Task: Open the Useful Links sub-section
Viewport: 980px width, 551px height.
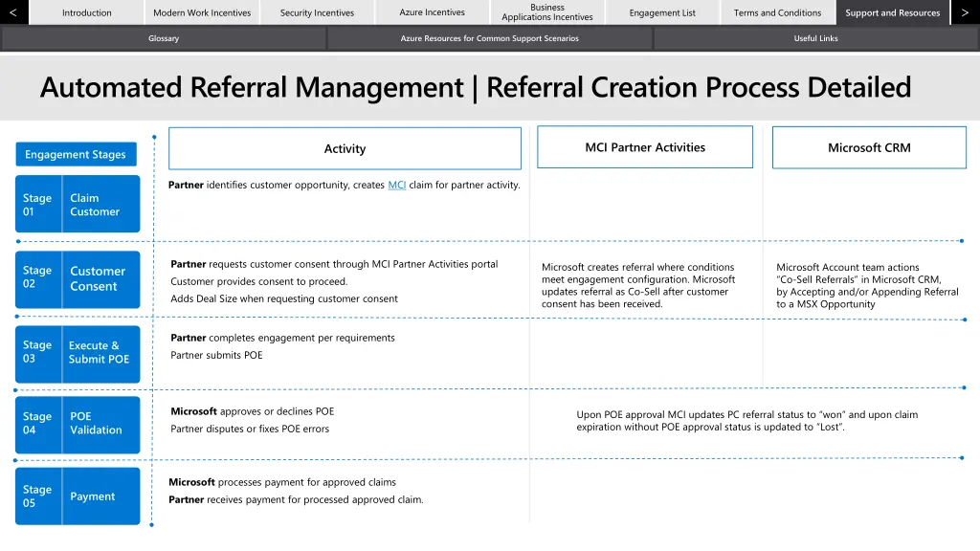Action: click(x=815, y=38)
